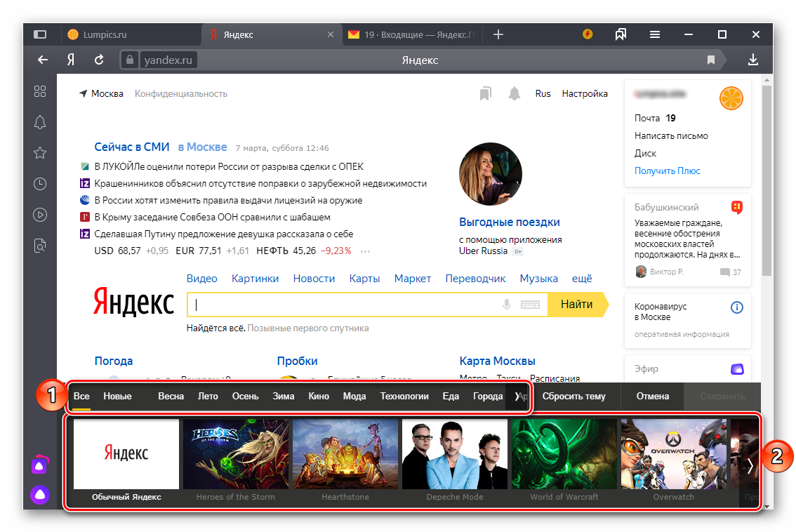
Task: Open the purple Alice chat icon in sidebar
Action: point(39,465)
